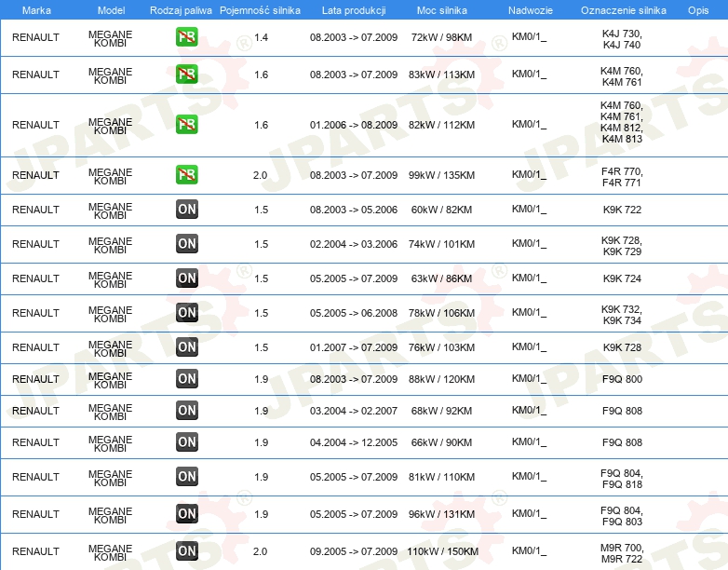Select the 76kW / 103KM power cell
This screenshot has width=728, height=570.
pyautogui.click(x=441, y=347)
